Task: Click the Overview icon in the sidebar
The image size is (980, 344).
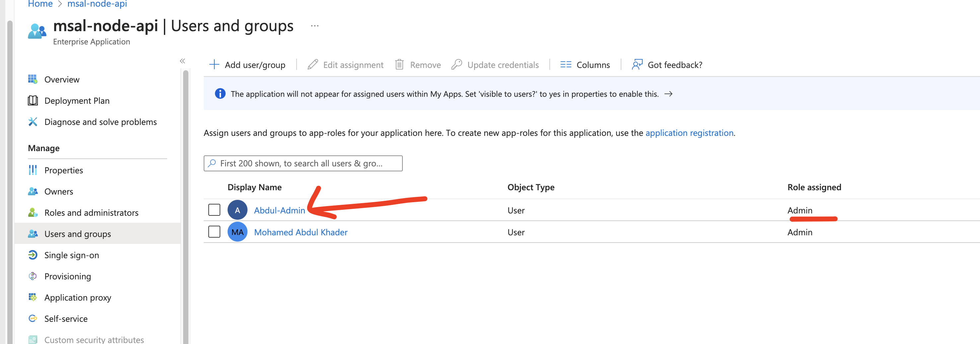Action: 34,79
